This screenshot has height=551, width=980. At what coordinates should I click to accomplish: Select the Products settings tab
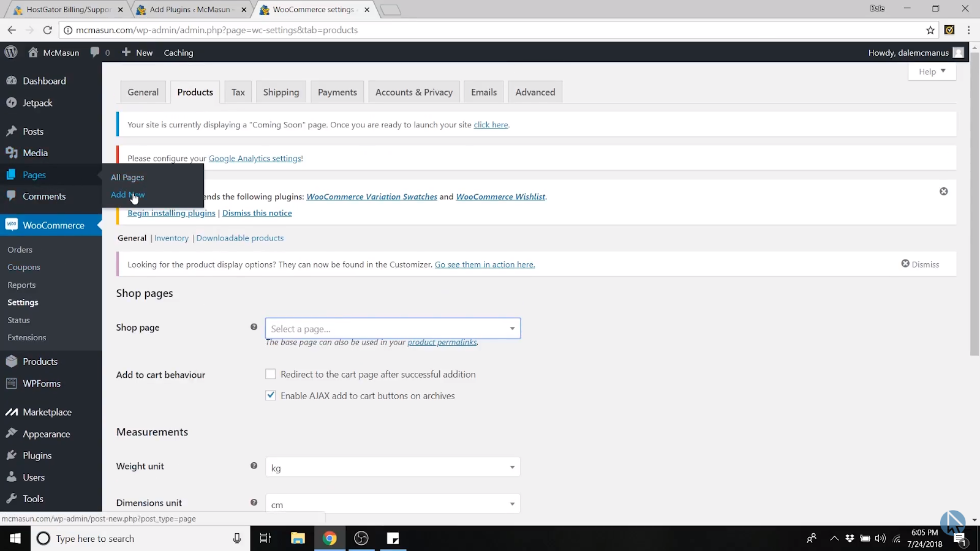pyautogui.click(x=195, y=92)
